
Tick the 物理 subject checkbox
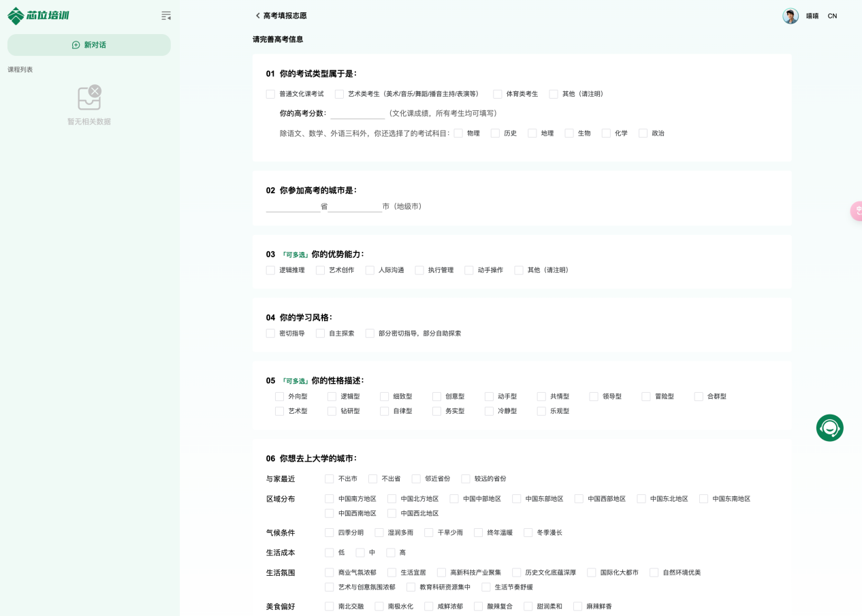pos(458,133)
